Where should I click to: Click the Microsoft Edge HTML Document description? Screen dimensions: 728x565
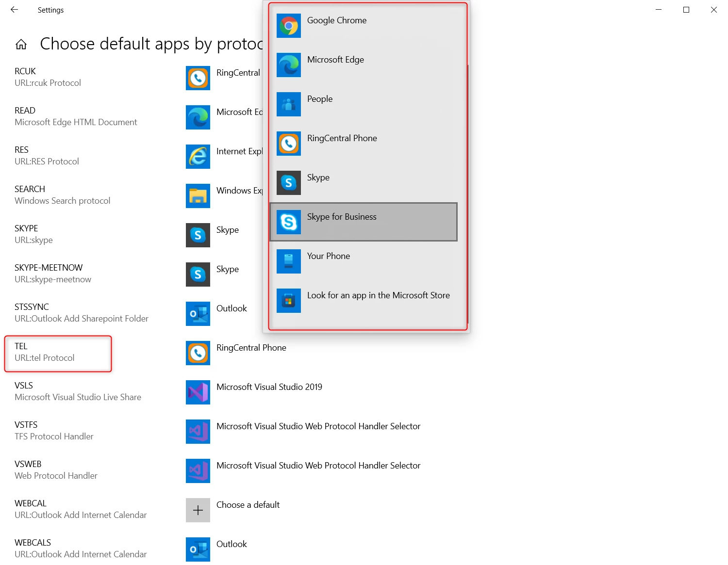click(x=76, y=122)
